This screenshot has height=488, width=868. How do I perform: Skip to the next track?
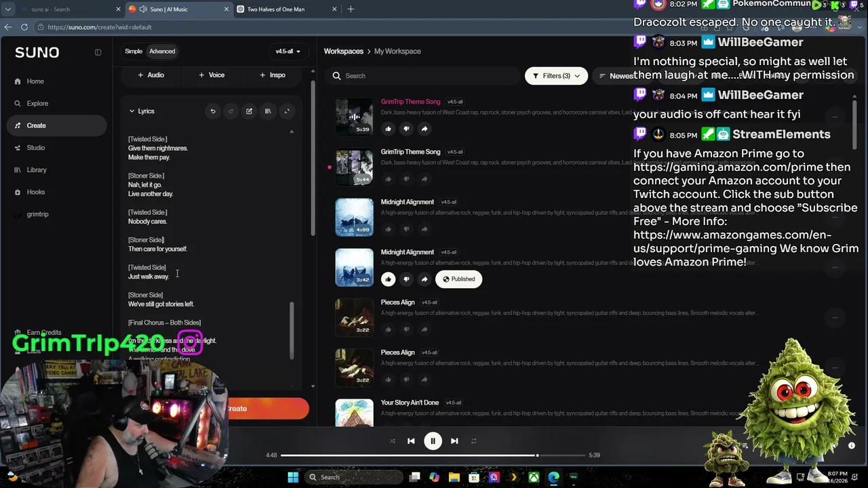click(x=454, y=441)
